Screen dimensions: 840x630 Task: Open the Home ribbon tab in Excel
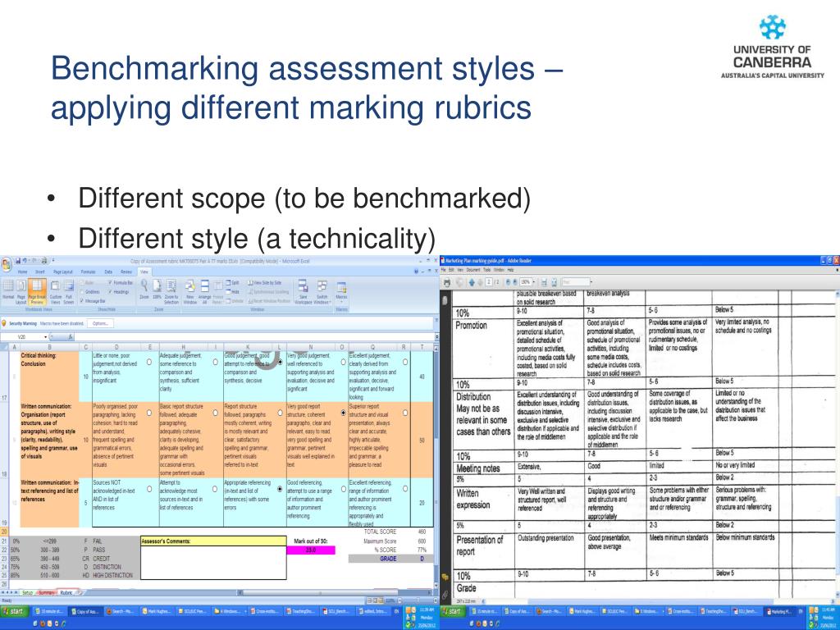[x=22, y=272]
